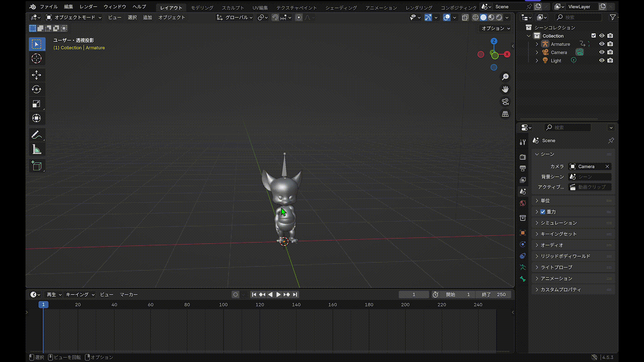Select the Rotate tool
The height and width of the screenshot is (362, 644).
pos(36,89)
